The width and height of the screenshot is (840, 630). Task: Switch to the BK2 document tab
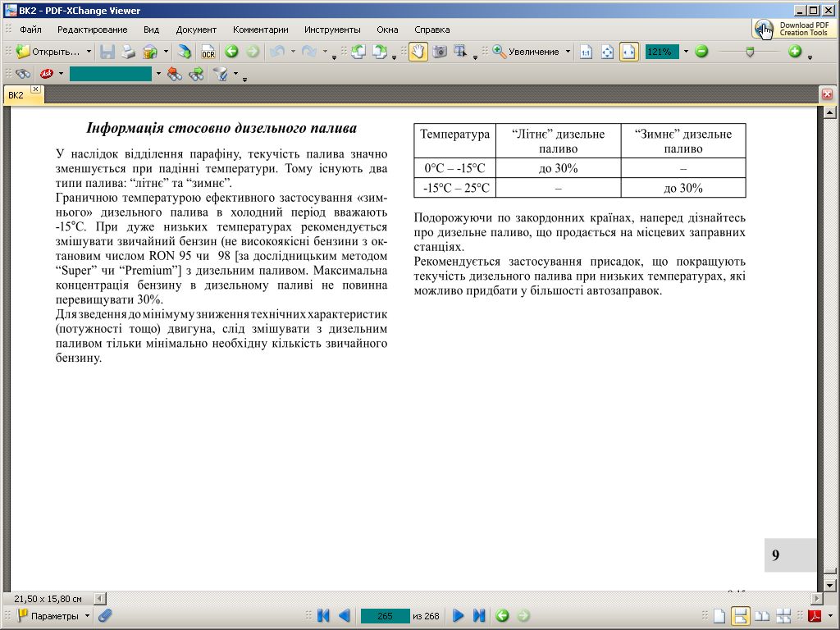[x=16, y=95]
